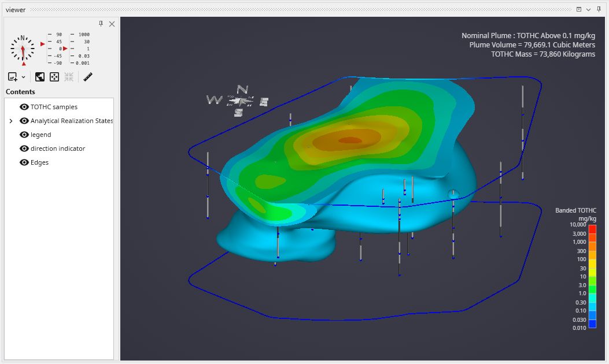Toggle visibility of the legend item
The width and height of the screenshot is (609, 364).
[24, 135]
